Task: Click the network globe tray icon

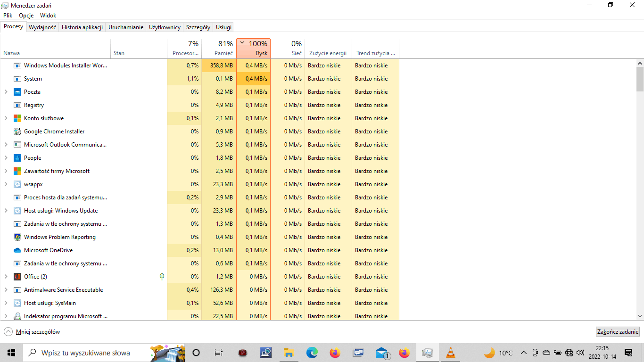Action: pyautogui.click(x=569, y=353)
